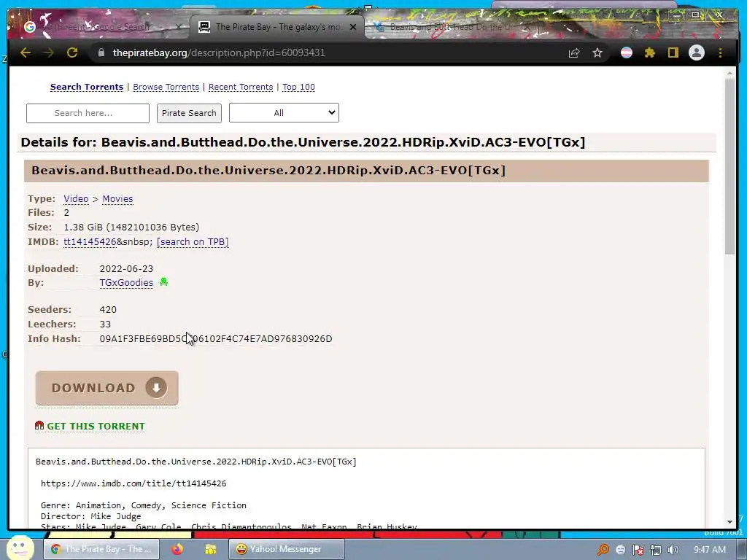The image size is (747, 560).
Task: Click the [search on TPB] link
Action: [x=193, y=241]
